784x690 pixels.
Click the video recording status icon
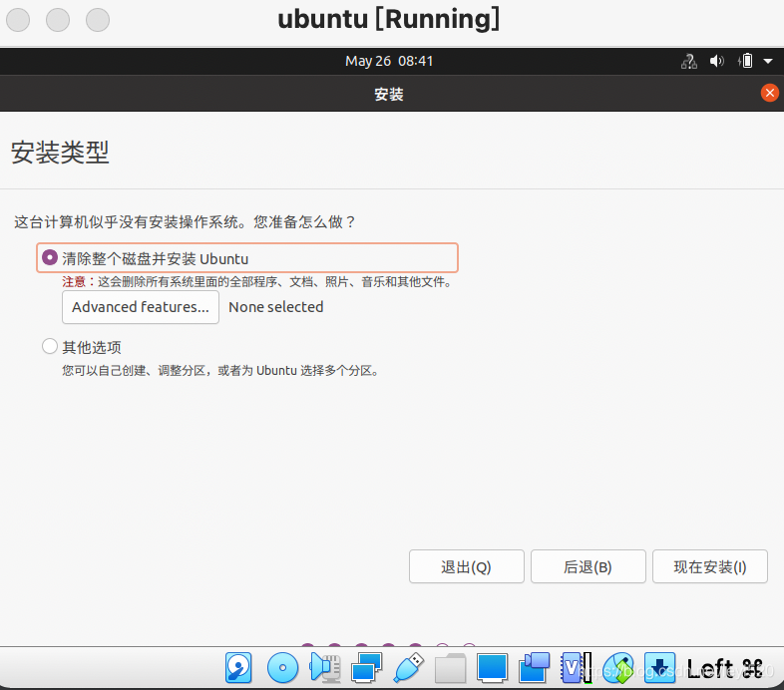pos(534,668)
